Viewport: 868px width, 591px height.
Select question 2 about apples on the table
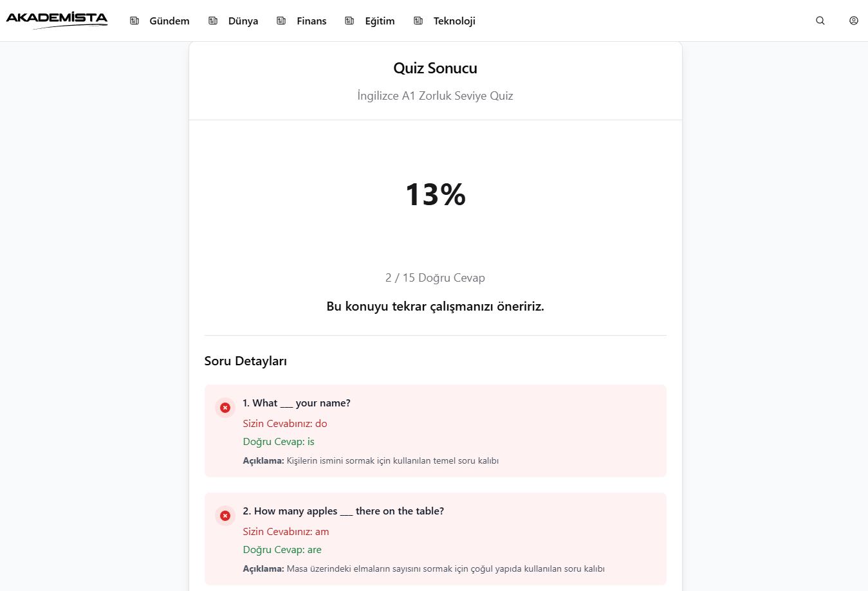(x=344, y=511)
